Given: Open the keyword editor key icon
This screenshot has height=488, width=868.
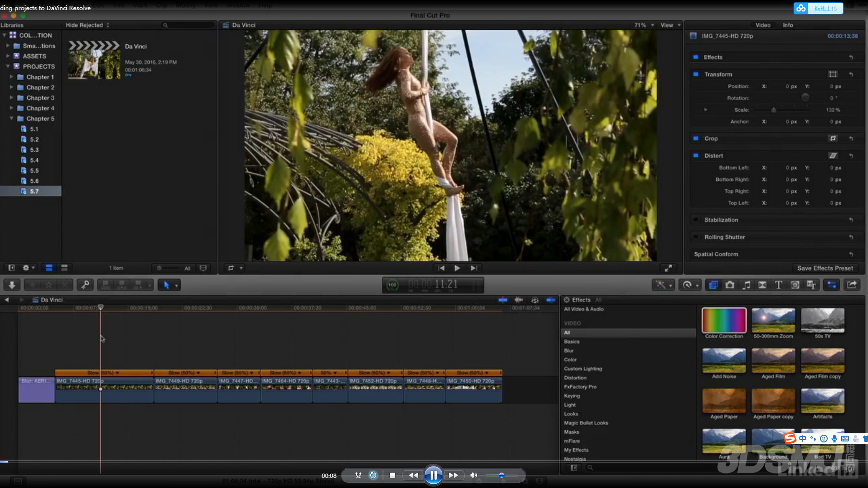Looking at the screenshot, I should point(85,285).
